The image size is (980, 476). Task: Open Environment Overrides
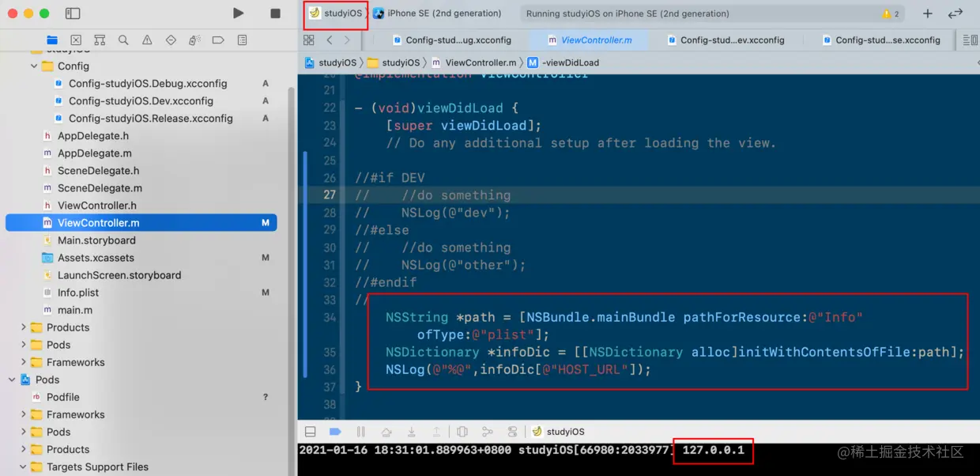(513, 432)
